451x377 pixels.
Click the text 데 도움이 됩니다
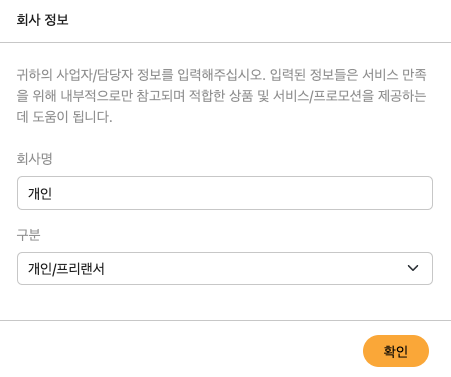click(64, 117)
